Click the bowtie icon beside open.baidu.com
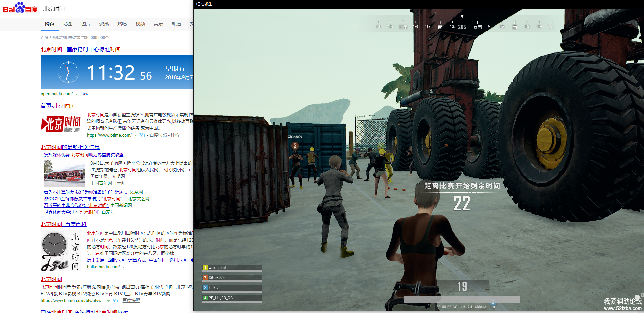The image size is (644, 313). [x=85, y=94]
